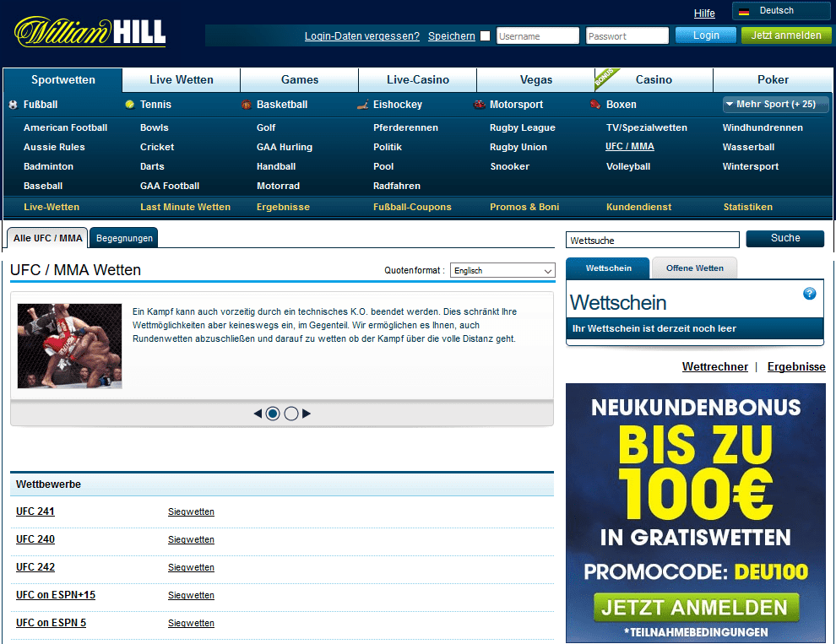The width and height of the screenshot is (836, 644).
Task: Select the second carousel slide dot
Action: click(x=291, y=414)
